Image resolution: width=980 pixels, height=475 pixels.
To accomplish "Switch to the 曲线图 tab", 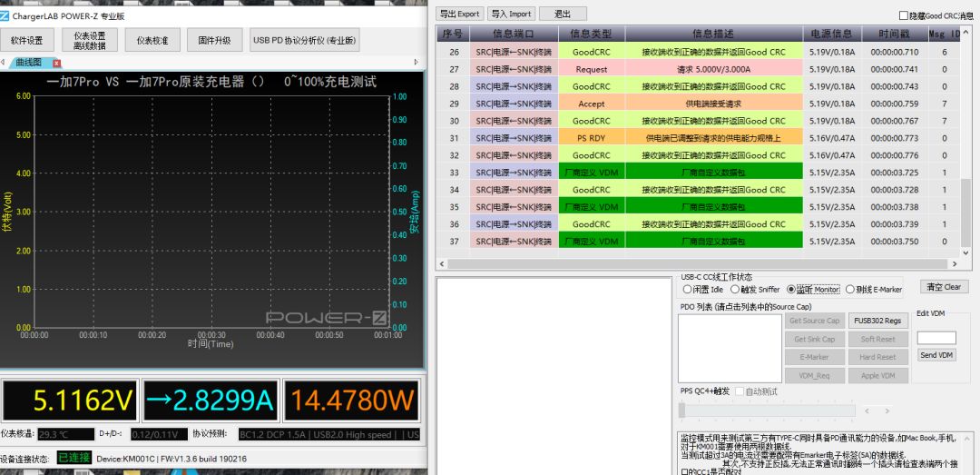I will click(29, 63).
